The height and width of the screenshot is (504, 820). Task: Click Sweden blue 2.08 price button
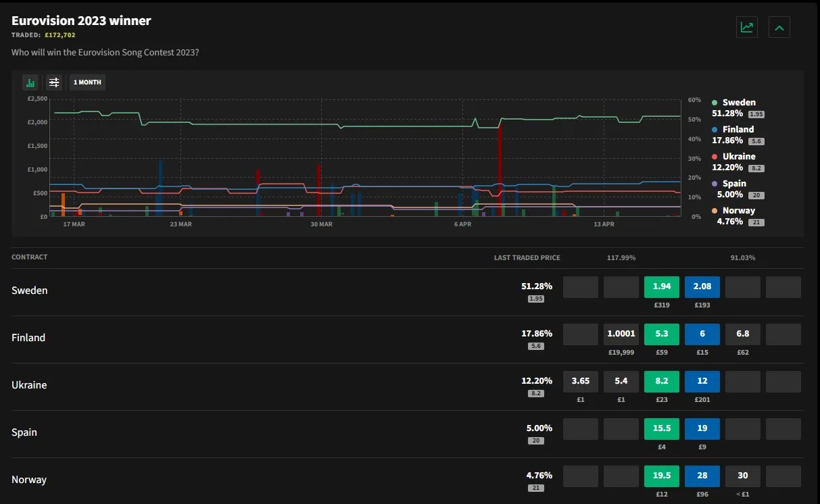(x=702, y=287)
